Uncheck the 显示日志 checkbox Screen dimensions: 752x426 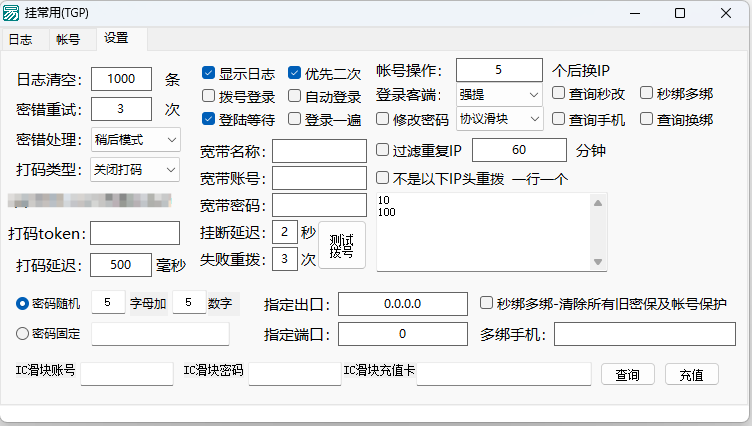(x=209, y=73)
